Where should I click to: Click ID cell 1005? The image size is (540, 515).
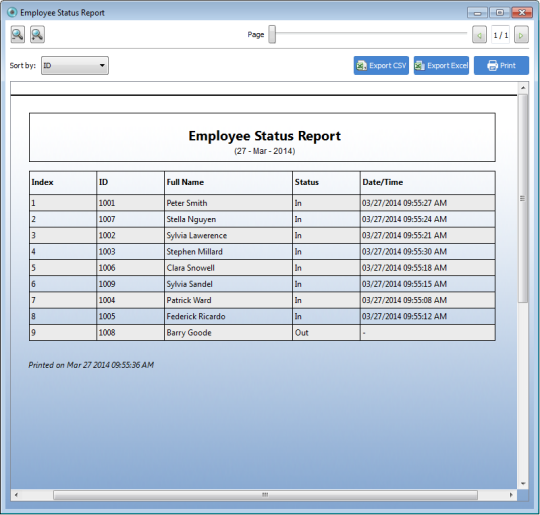coord(131,316)
